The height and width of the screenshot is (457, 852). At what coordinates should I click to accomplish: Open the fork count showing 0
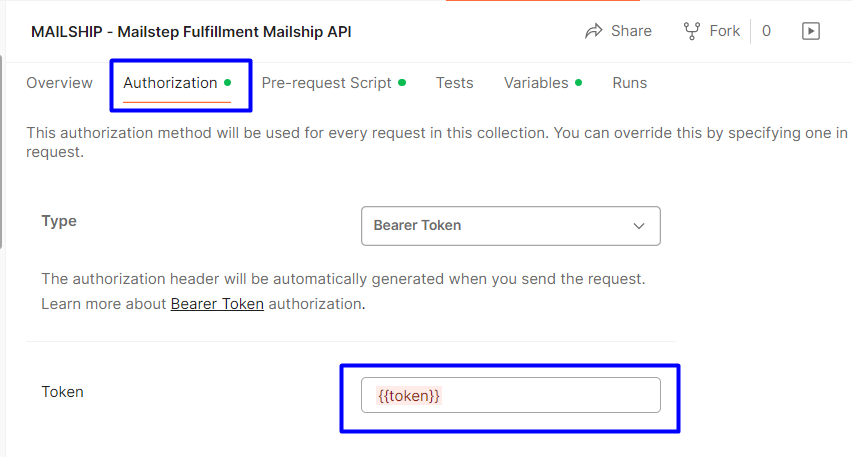(x=766, y=31)
